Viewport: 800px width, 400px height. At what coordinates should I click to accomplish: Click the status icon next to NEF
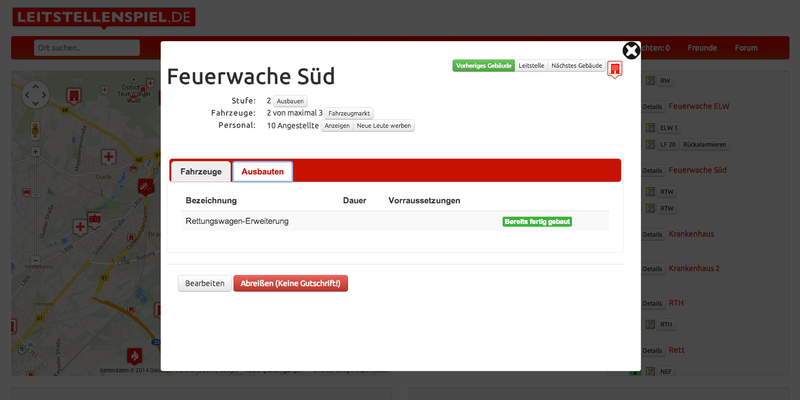coord(650,371)
